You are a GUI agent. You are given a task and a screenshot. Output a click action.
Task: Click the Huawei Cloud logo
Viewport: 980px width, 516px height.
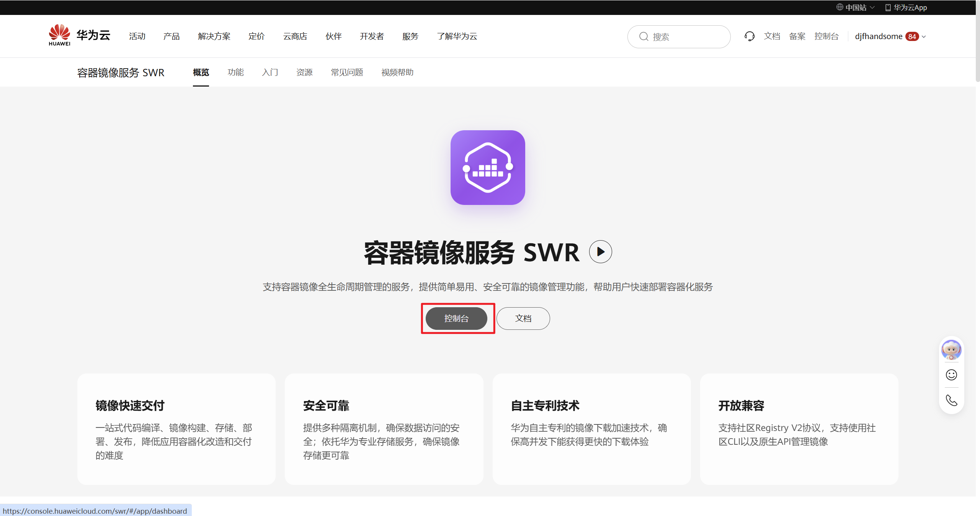[x=80, y=35]
